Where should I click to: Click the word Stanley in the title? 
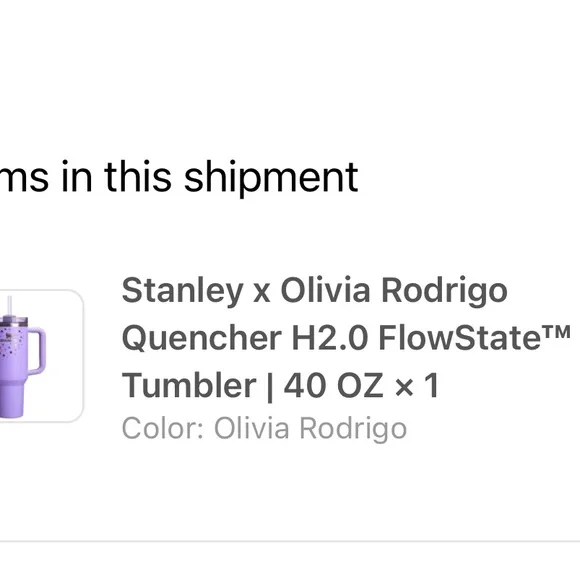point(182,292)
